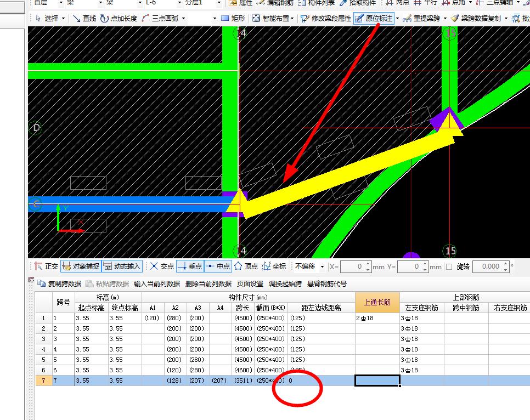Click into the rotation angle field

488,266
